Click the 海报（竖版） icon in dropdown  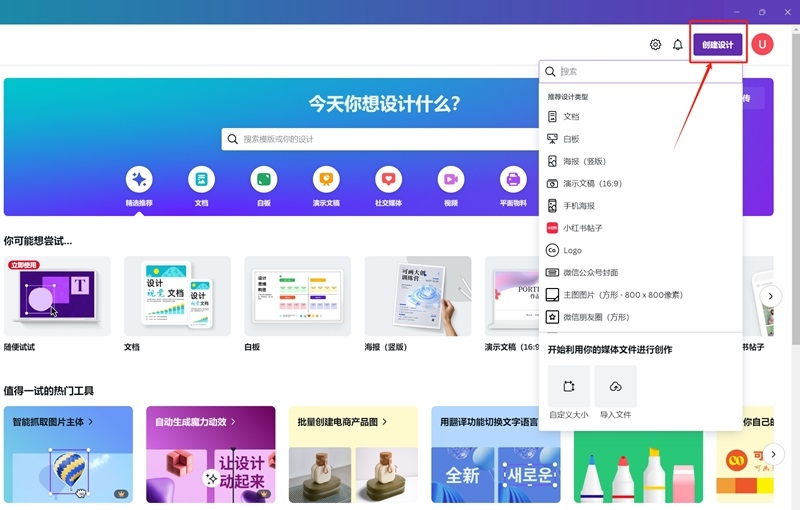(552, 161)
